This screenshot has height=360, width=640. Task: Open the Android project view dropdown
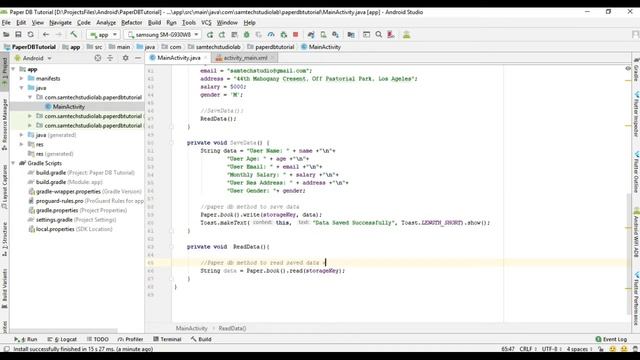[33, 58]
